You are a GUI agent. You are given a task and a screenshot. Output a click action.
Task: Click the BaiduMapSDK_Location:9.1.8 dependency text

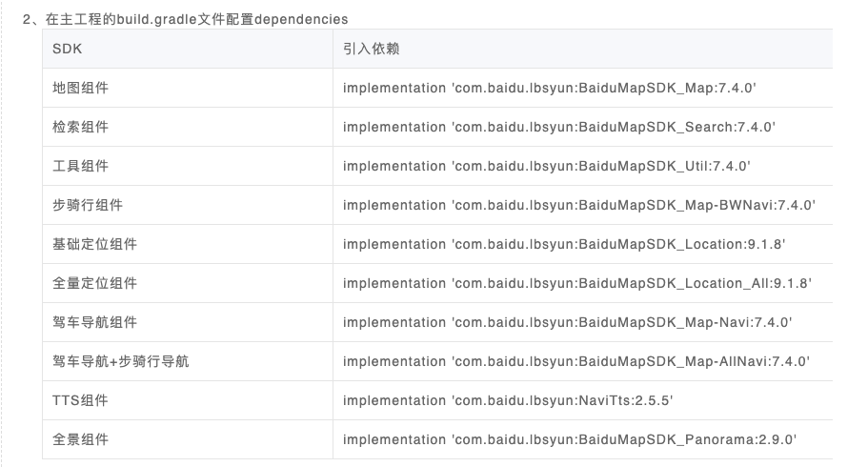(x=564, y=244)
